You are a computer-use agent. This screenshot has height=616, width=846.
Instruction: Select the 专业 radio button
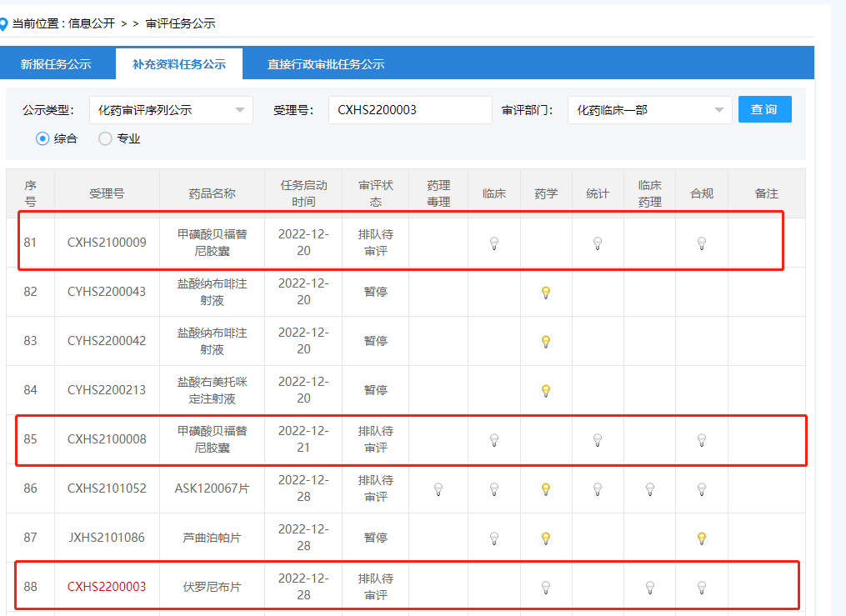(105, 139)
